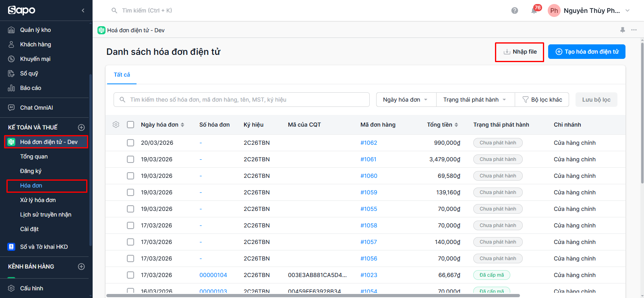Select the checkbox for invoice 00000104 row
The height and width of the screenshot is (298, 644).
point(130,275)
